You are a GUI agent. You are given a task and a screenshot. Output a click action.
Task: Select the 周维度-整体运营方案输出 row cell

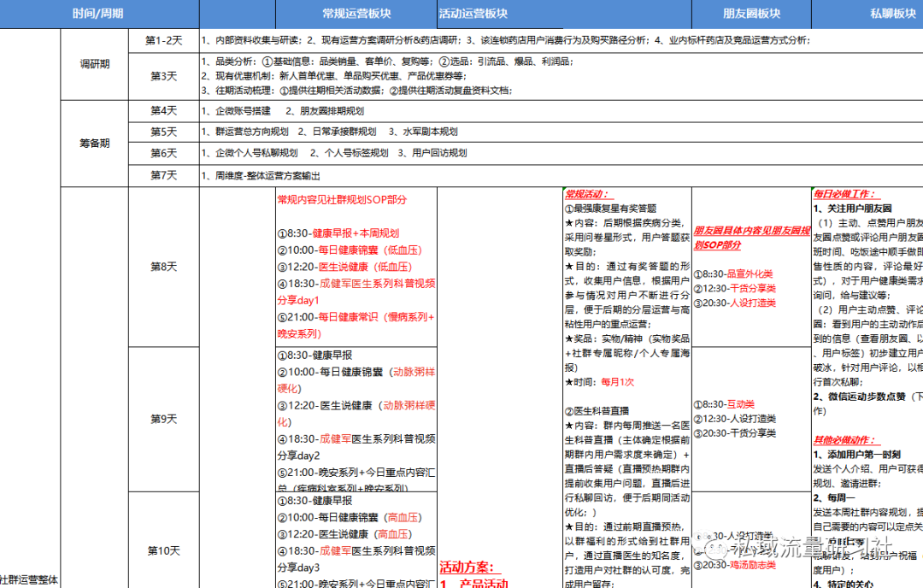coord(561,175)
